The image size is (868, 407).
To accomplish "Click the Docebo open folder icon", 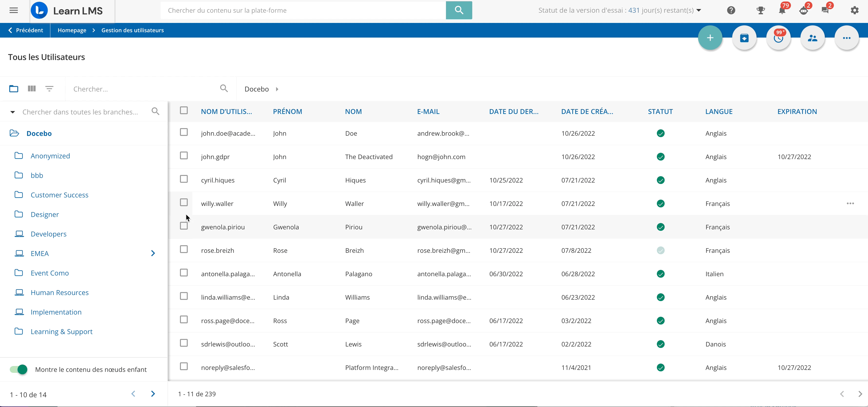I will (14, 133).
